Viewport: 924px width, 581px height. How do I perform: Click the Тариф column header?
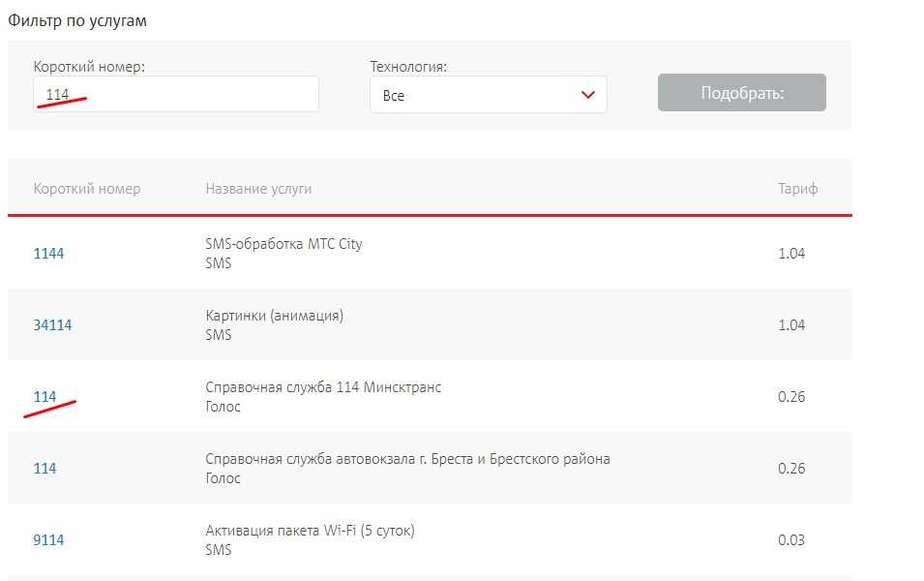797,189
